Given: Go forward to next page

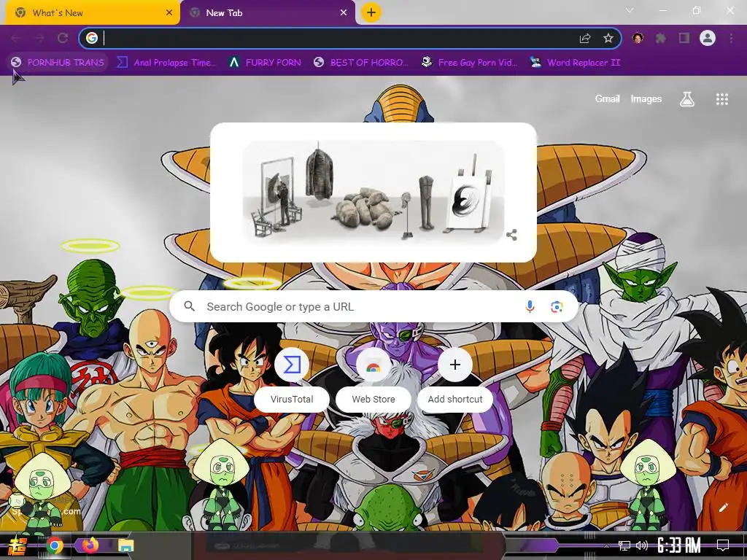Looking at the screenshot, I should click(x=39, y=38).
